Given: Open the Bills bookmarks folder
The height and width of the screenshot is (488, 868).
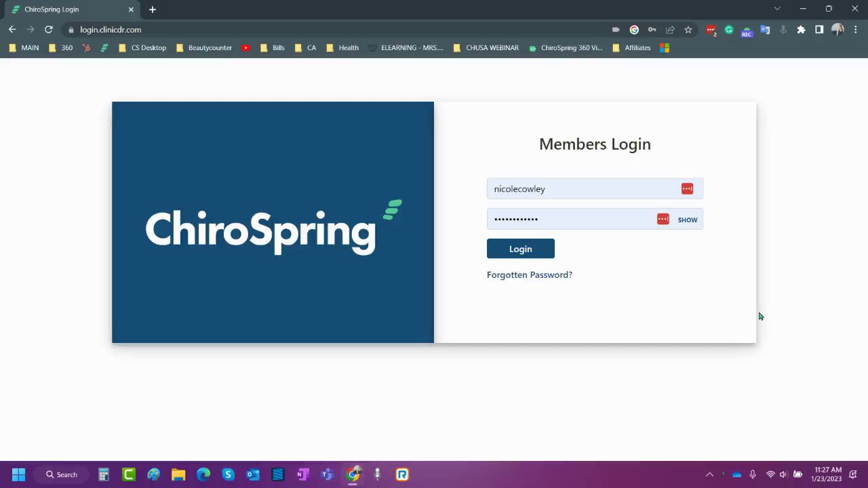Looking at the screenshot, I should pyautogui.click(x=273, y=48).
